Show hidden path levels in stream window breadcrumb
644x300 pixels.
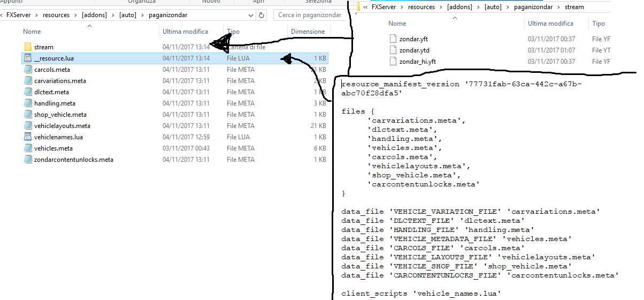pyautogui.click(x=365, y=7)
